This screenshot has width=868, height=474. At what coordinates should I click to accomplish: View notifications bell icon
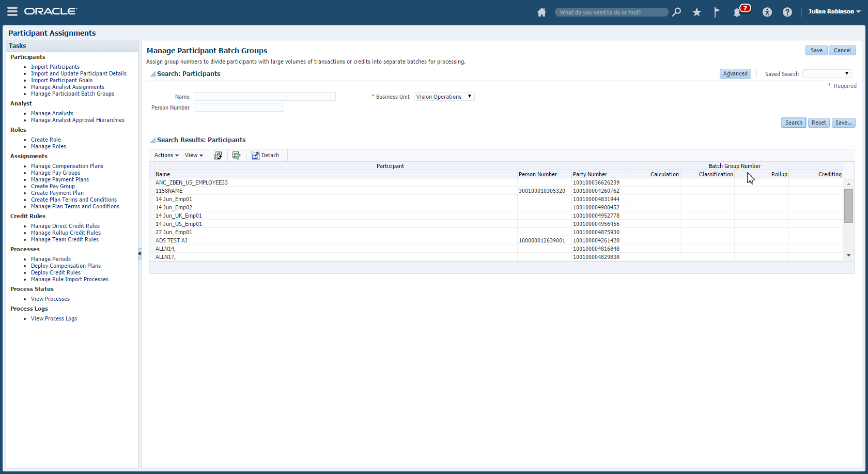pyautogui.click(x=737, y=12)
